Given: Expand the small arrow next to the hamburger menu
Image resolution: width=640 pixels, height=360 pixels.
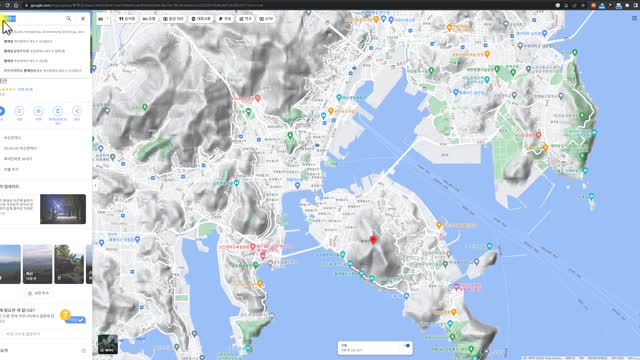Looking at the screenshot, I should tap(108, 19).
